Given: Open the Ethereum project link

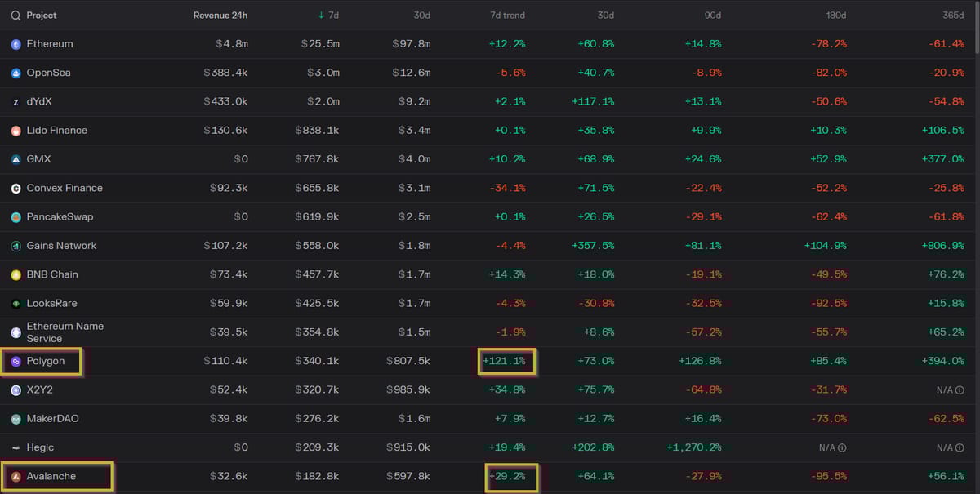Looking at the screenshot, I should tap(50, 44).
